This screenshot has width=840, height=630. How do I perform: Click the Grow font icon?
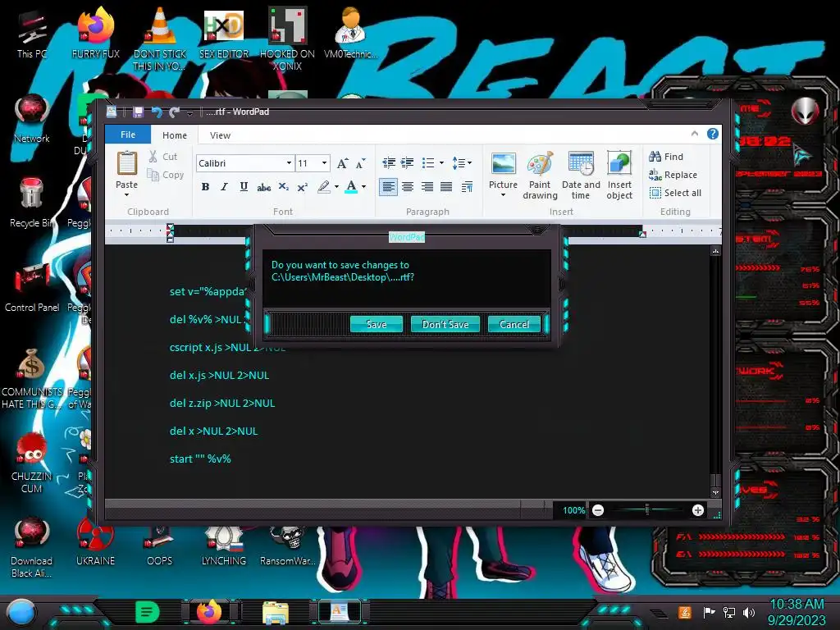(342, 163)
